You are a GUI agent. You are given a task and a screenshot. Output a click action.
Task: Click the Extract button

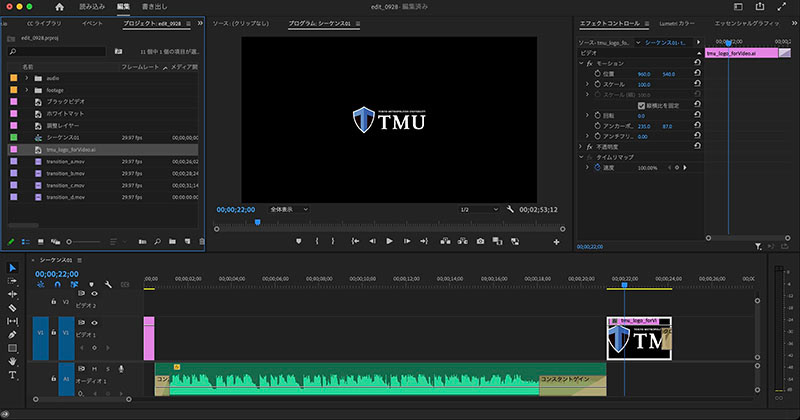(463, 241)
